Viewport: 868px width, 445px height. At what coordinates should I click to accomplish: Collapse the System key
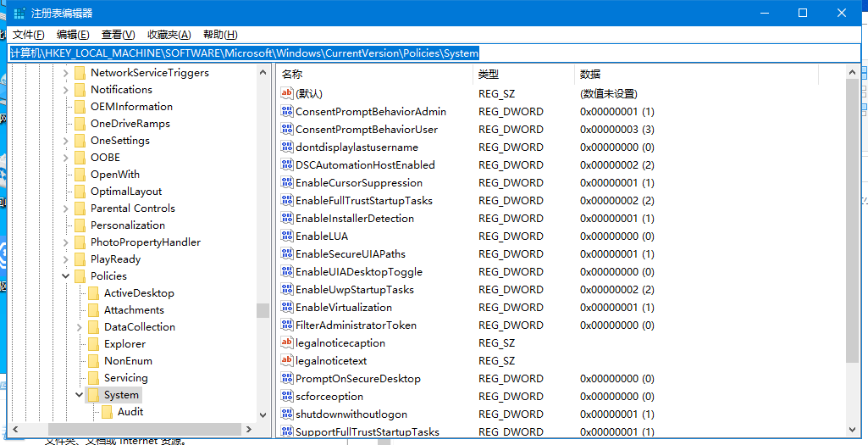point(79,395)
